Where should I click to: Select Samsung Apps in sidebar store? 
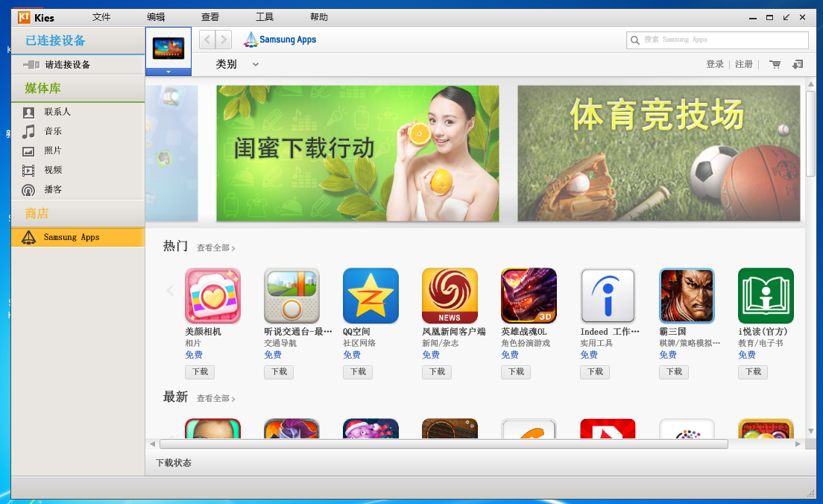[x=78, y=237]
